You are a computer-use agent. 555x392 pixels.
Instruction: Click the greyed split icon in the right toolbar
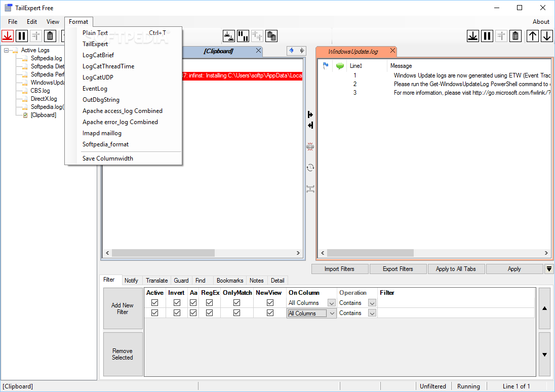pyautogui.click(x=501, y=36)
